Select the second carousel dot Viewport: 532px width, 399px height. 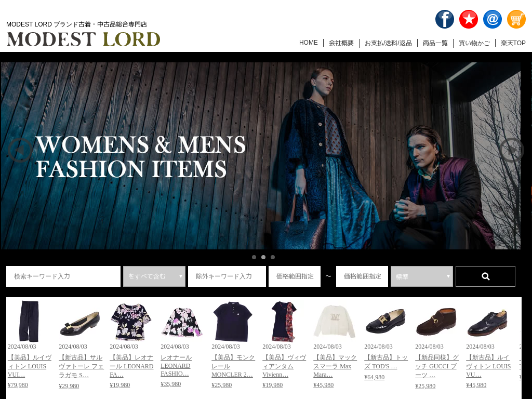[x=263, y=257]
